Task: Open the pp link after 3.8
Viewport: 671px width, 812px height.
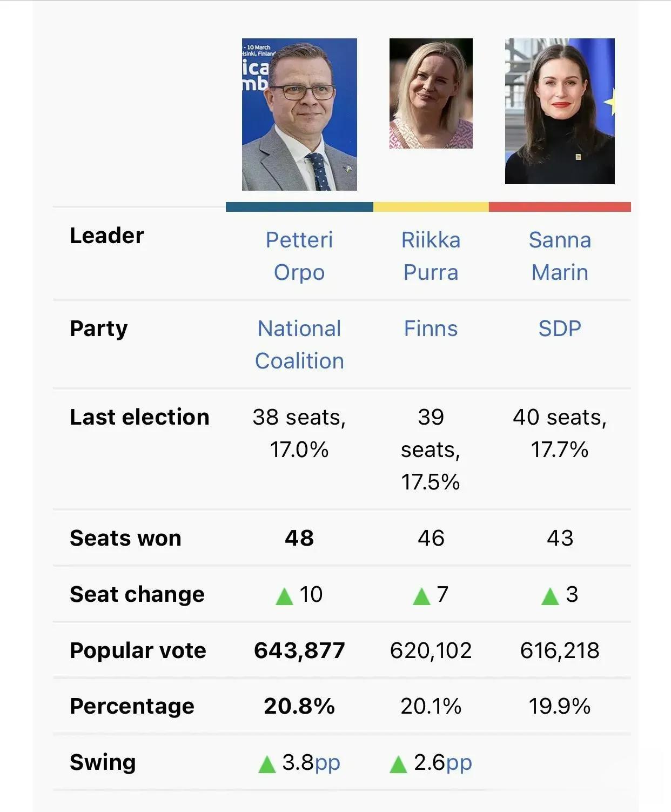Action: [327, 763]
